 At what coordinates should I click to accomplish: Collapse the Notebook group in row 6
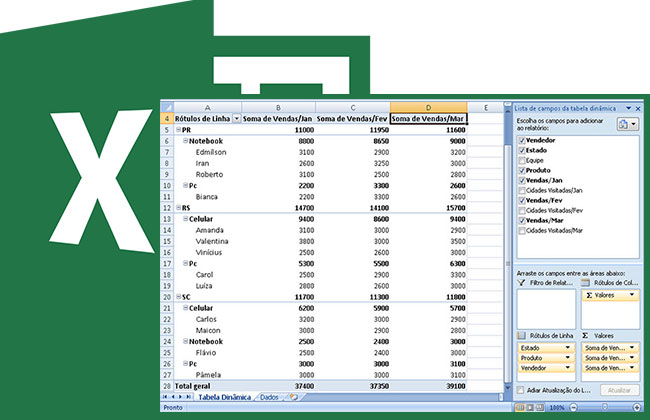[186, 141]
